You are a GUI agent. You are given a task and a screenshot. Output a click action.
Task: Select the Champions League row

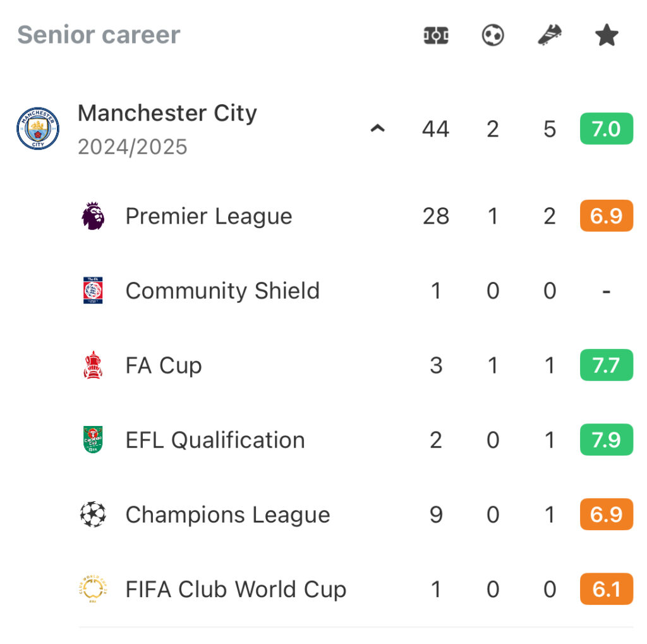click(x=356, y=514)
